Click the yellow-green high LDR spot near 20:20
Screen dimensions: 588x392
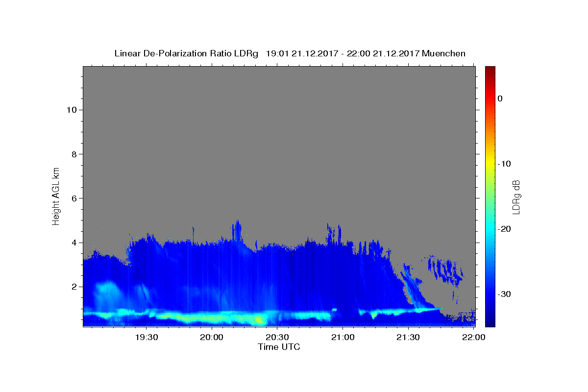[x=259, y=320]
